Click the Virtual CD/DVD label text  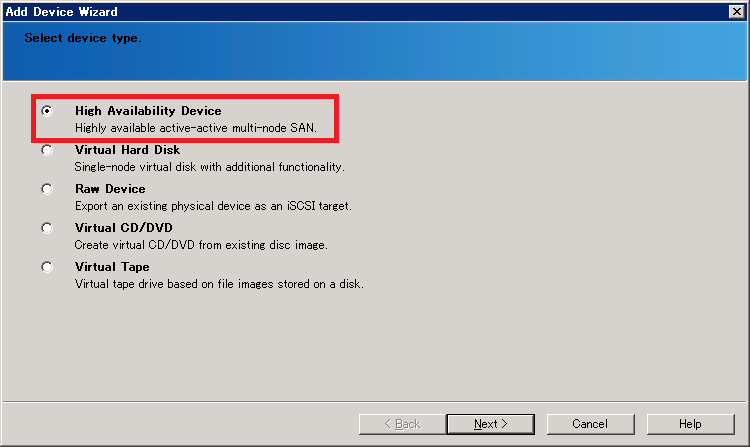pos(123,228)
